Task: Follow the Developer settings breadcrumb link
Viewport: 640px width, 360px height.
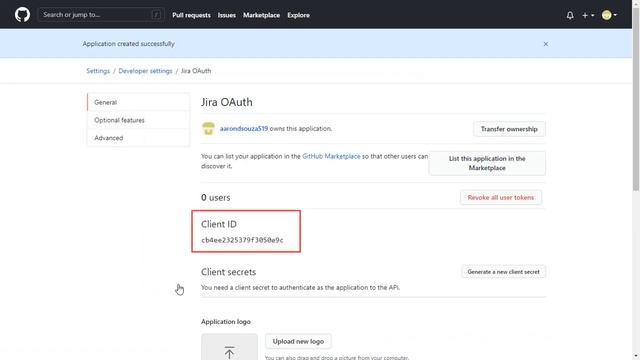Action: (x=145, y=71)
